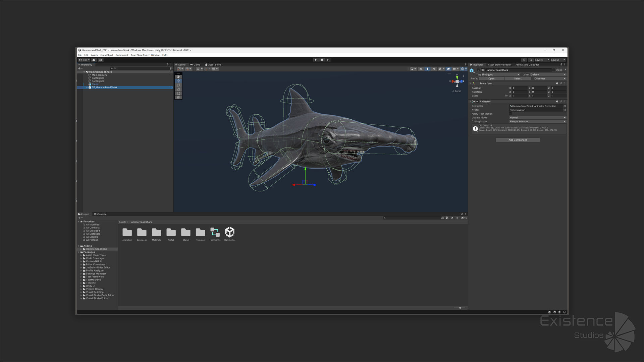
Task: Open the Transform component kebab menu
Action: point(565,83)
